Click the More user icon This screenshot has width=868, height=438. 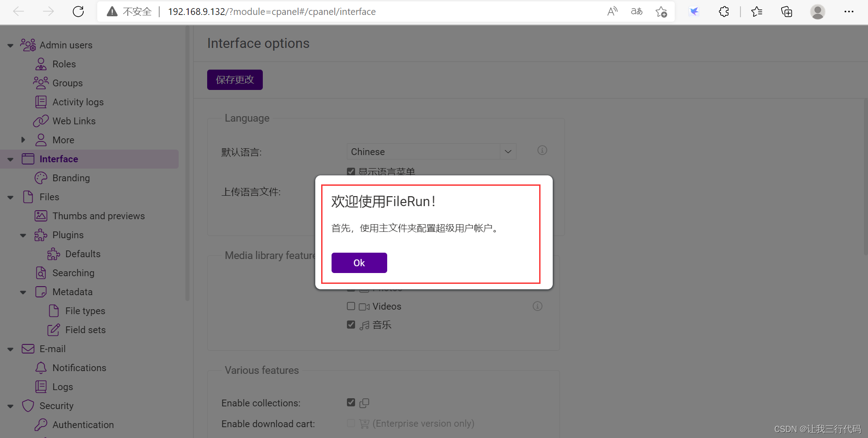pyautogui.click(x=41, y=140)
